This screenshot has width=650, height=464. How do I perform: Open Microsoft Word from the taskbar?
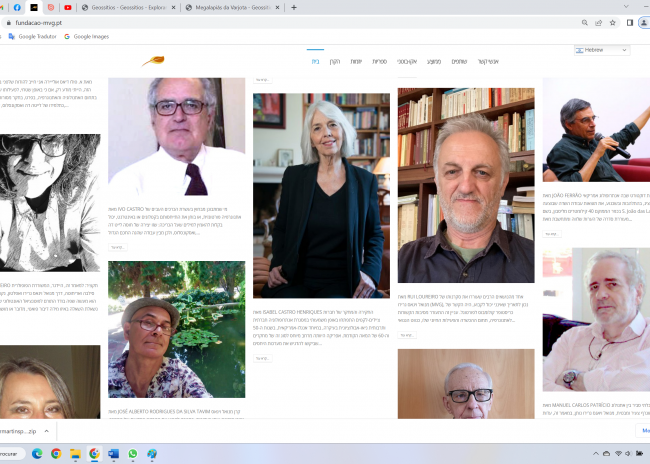pyautogui.click(x=113, y=454)
